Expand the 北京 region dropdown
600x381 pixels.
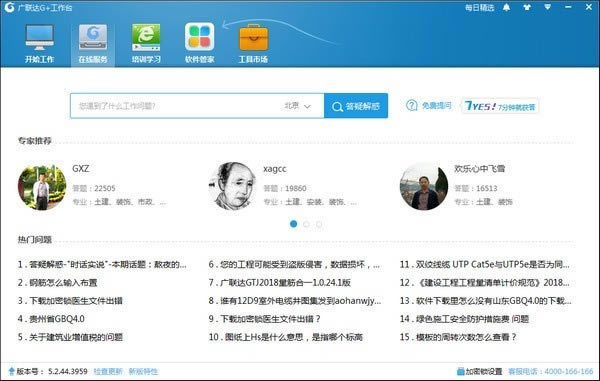click(x=297, y=106)
